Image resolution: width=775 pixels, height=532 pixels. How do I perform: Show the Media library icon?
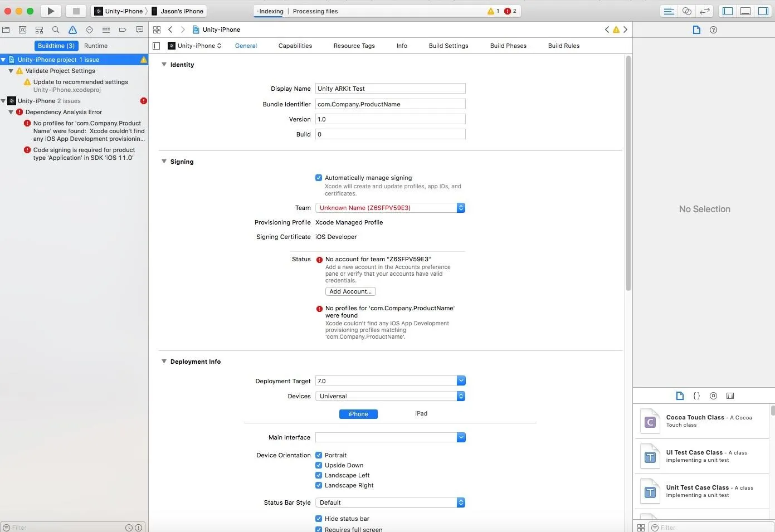click(x=730, y=396)
